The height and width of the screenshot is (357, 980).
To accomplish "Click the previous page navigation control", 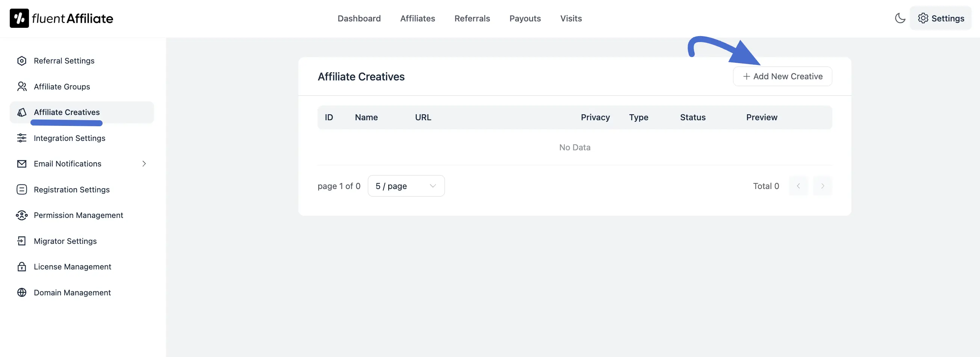I will point(798,186).
